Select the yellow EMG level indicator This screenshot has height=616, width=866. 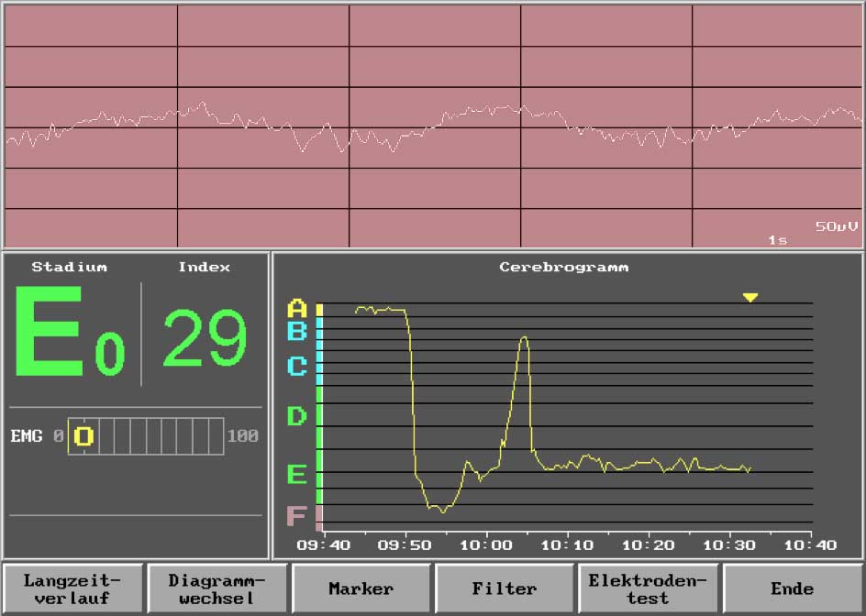coord(83,436)
